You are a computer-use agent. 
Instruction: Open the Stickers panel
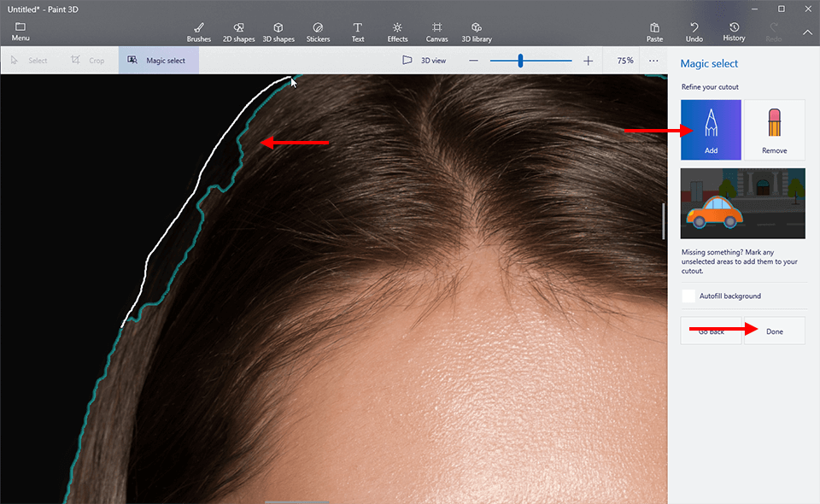pos(318,32)
